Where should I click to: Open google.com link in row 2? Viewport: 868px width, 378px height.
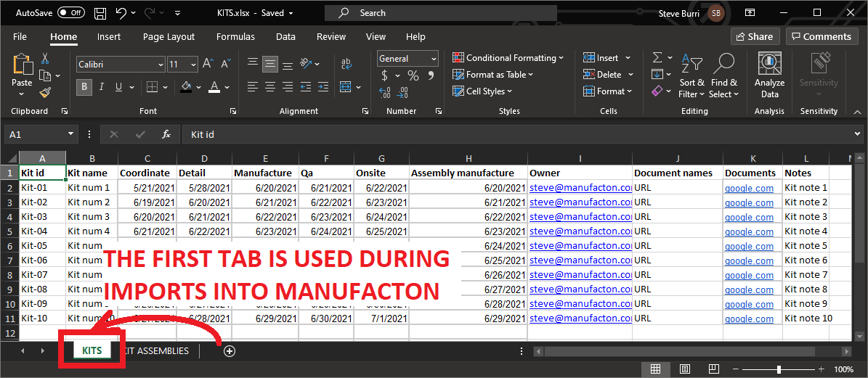tap(749, 188)
